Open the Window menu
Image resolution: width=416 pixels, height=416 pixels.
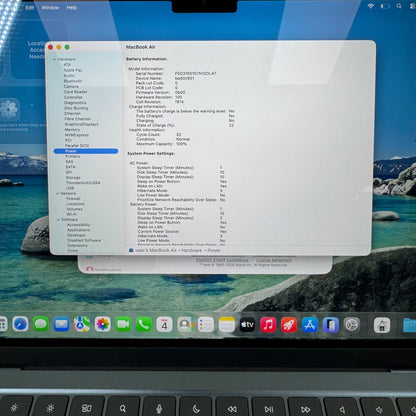click(50, 7)
